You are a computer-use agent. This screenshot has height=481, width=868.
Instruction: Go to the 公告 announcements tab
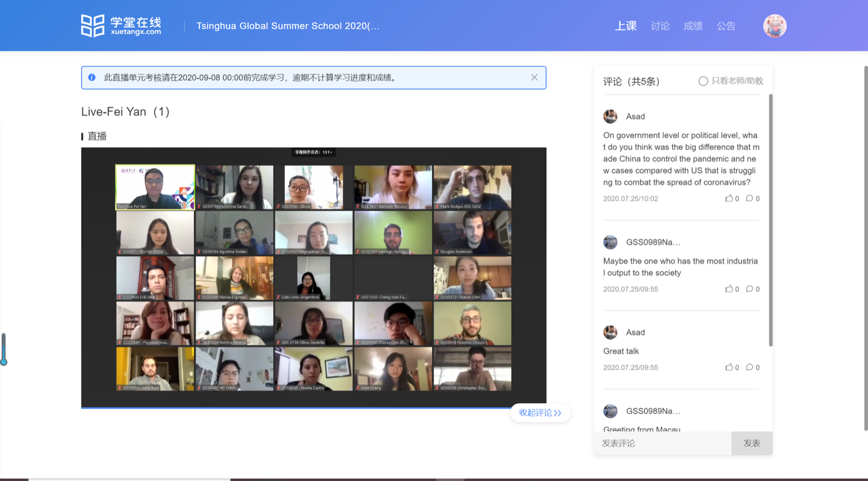(x=726, y=26)
